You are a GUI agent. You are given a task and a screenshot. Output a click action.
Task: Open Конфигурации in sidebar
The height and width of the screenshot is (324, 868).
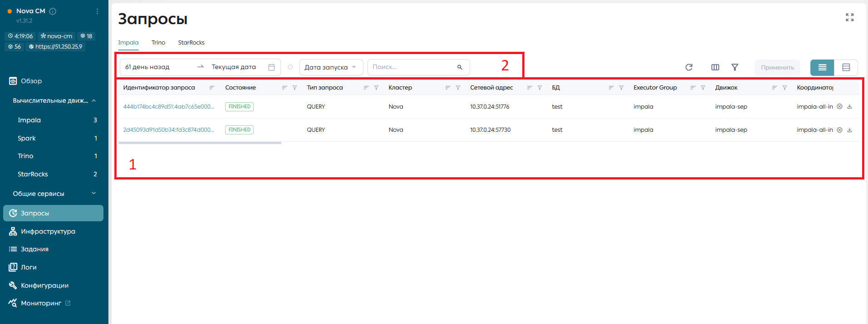tap(54, 285)
